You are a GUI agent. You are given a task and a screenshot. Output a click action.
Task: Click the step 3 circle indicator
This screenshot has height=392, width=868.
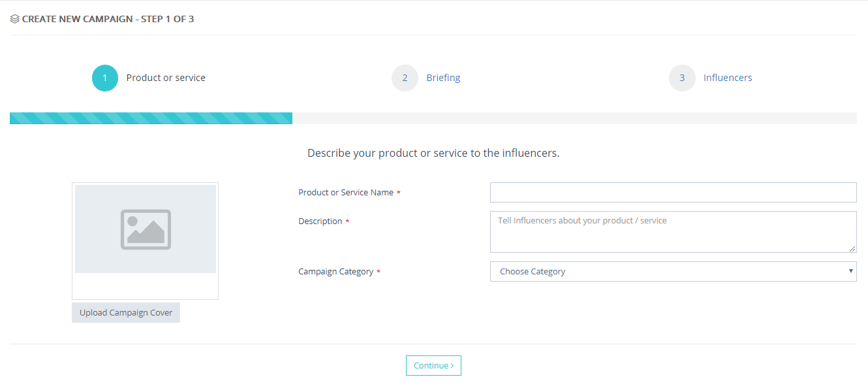[682, 78]
